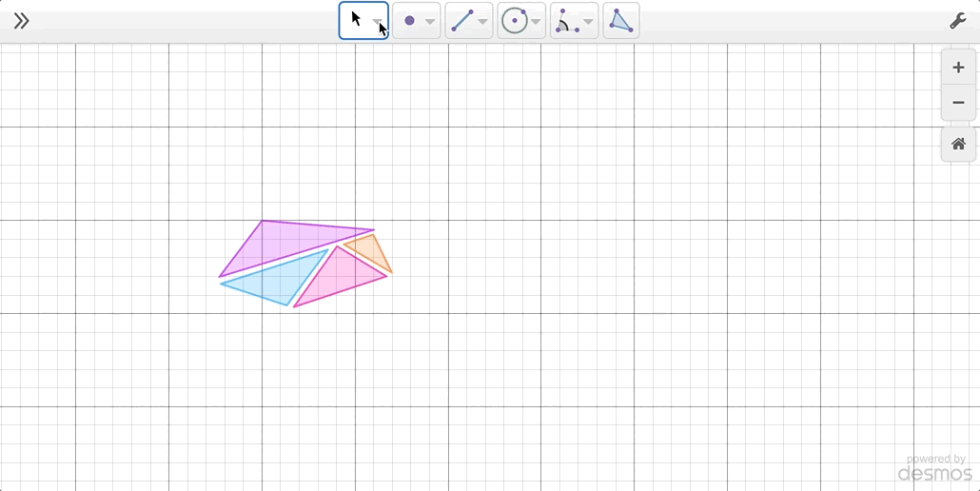Screen dimensions: 980x491
Task: Choose the Point tool
Action: tap(409, 21)
